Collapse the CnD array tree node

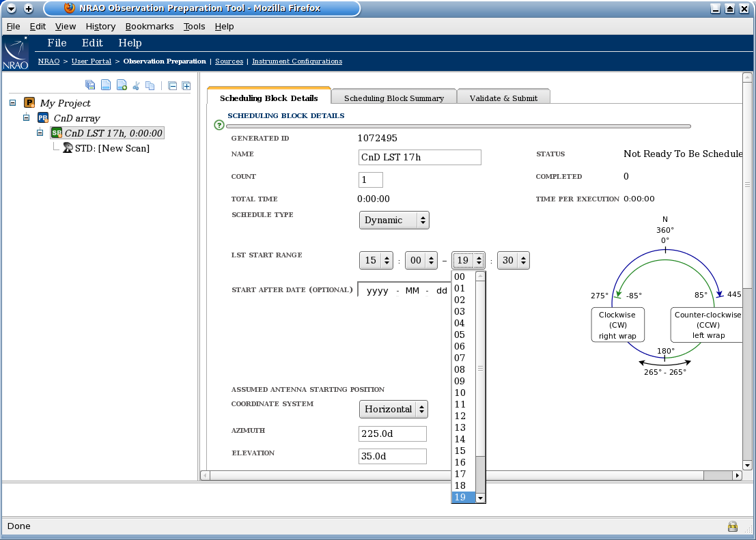25,117
